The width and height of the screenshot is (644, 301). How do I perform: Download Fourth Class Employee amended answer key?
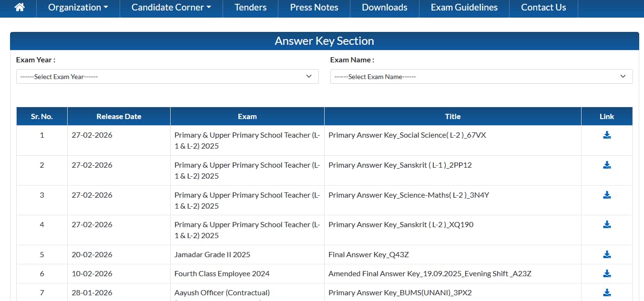click(x=607, y=274)
